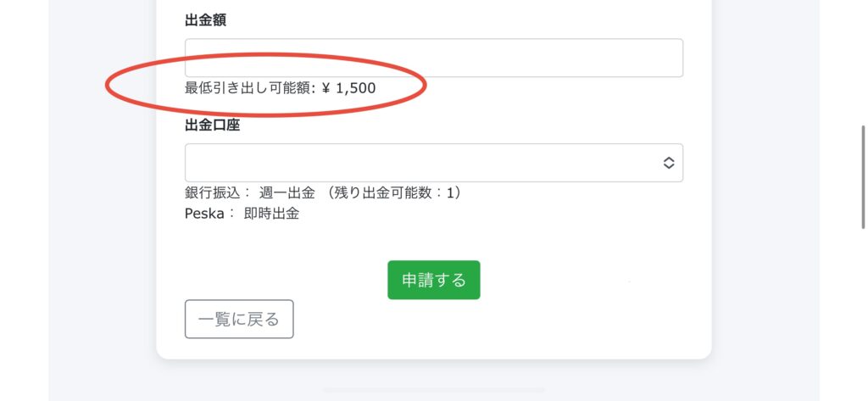The image size is (868, 401).
Task: Click the 一覧に戻る button
Action: [239, 320]
